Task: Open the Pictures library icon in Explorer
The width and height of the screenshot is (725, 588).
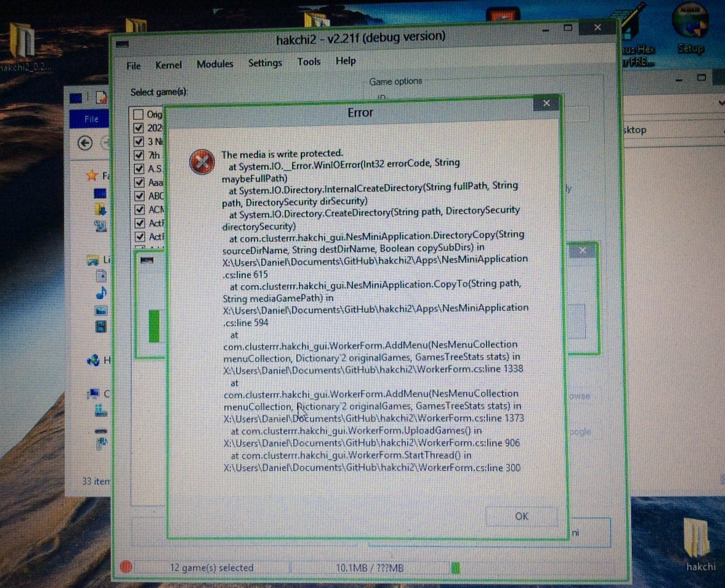Action: click(101, 310)
